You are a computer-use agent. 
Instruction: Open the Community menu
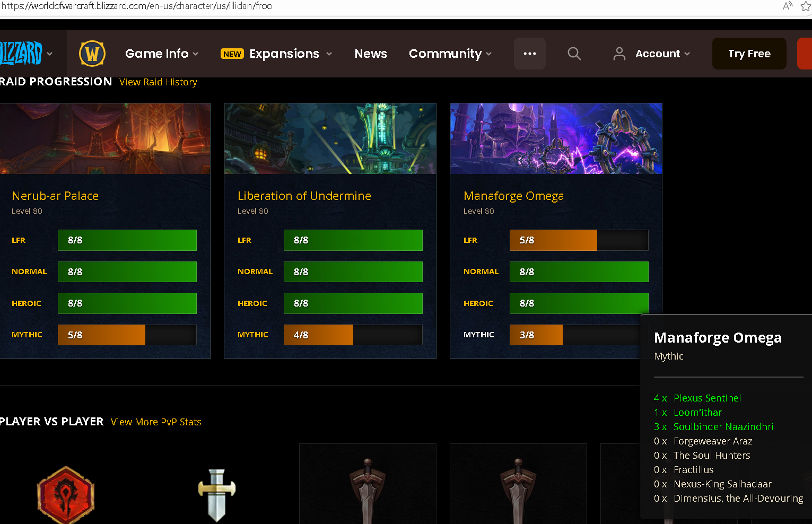[x=450, y=54]
